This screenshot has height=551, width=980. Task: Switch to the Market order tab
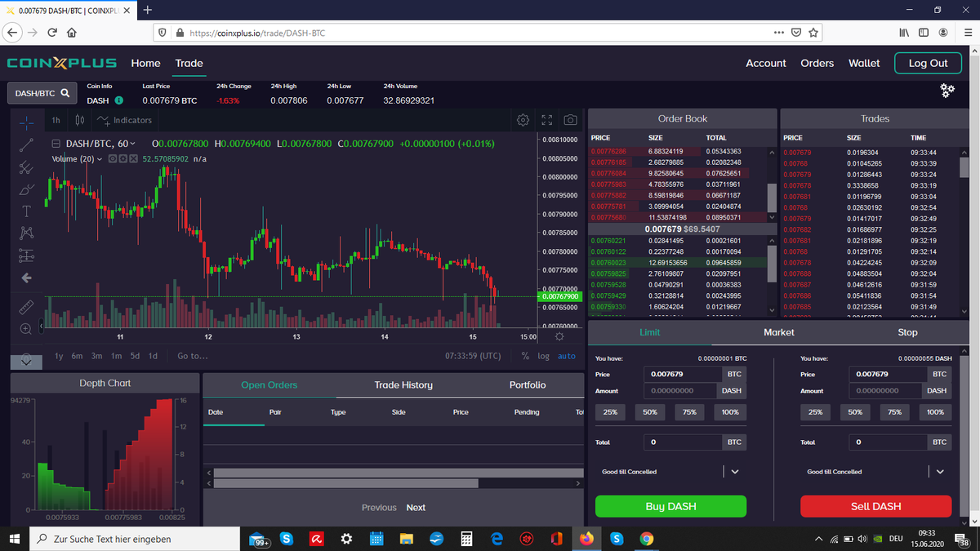pyautogui.click(x=778, y=332)
